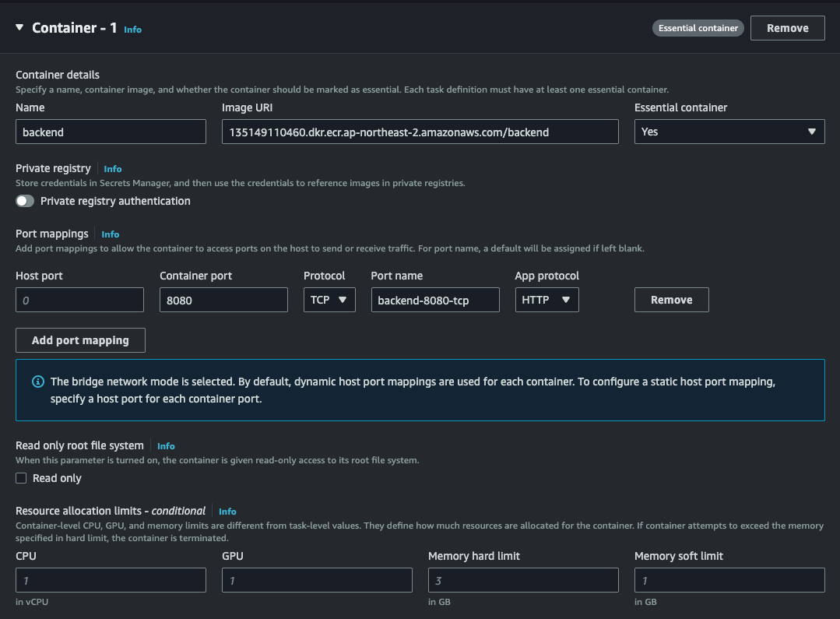This screenshot has width=840, height=619.
Task: Open the Essential container Yes dropdown
Action: (x=729, y=132)
